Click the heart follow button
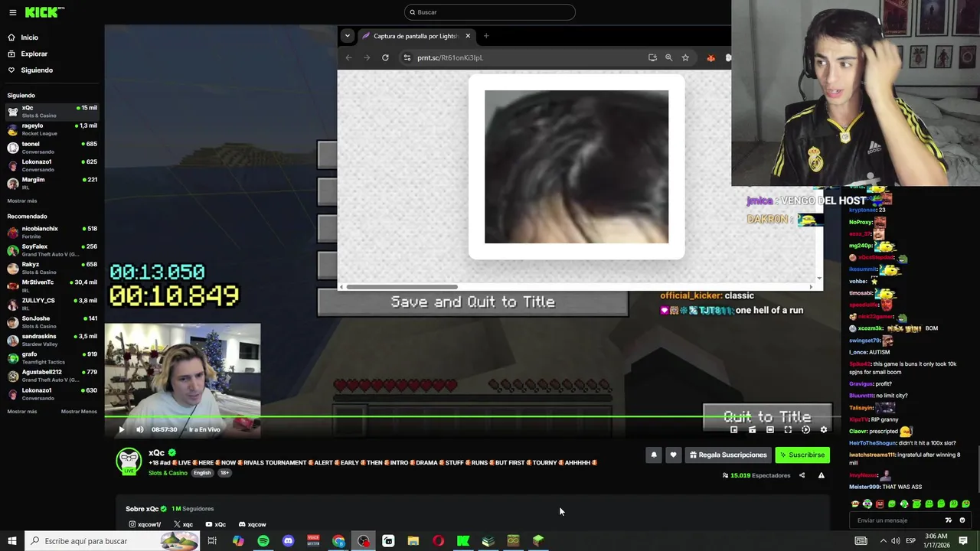Viewport: 980px width, 551px height. click(673, 455)
